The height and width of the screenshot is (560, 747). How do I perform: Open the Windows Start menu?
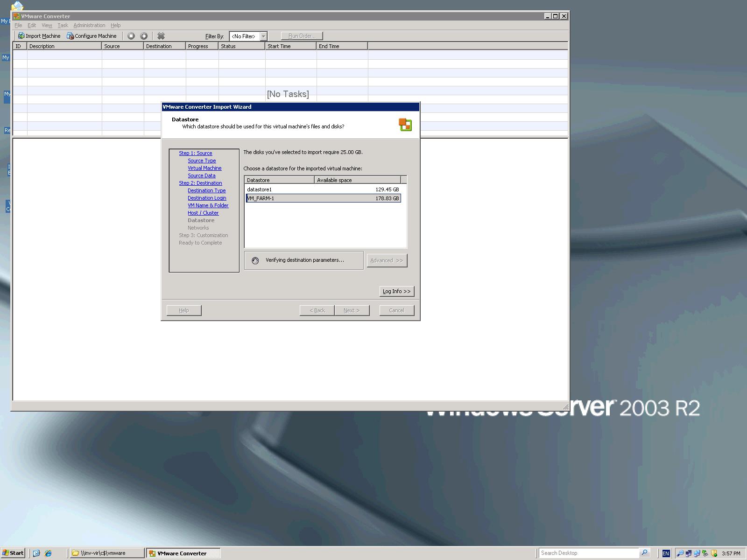pyautogui.click(x=13, y=553)
